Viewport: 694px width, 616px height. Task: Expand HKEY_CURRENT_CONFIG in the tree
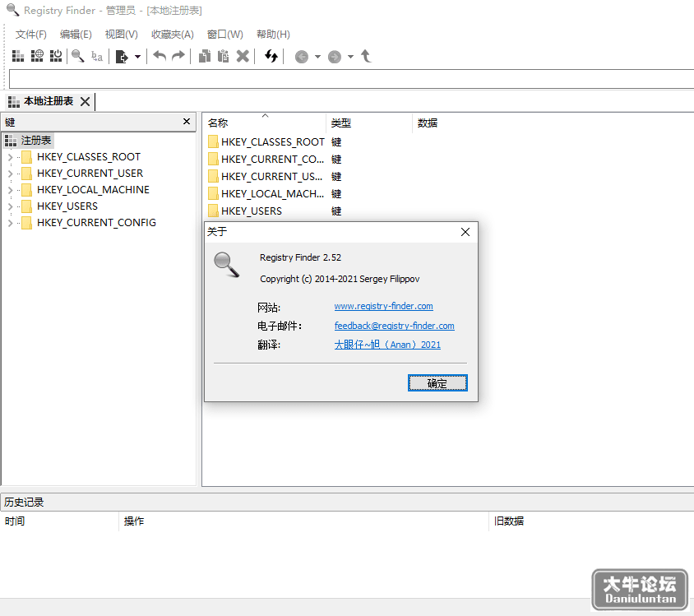10,223
